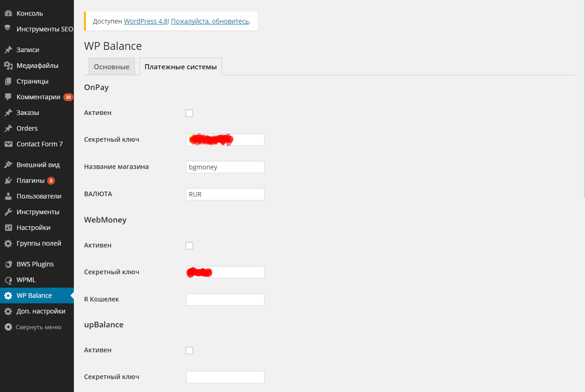Click the 30 comments badge

(68, 97)
